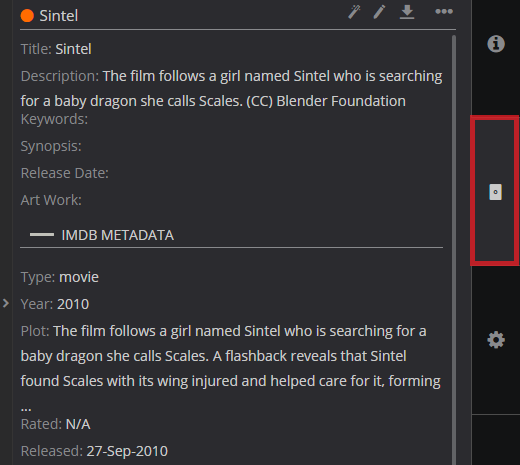Select the highlighted metadata panel icon in the sidebar

pos(495,192)
